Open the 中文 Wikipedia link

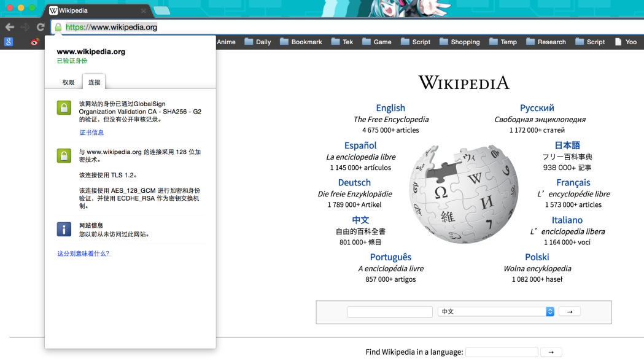point(360,220)
